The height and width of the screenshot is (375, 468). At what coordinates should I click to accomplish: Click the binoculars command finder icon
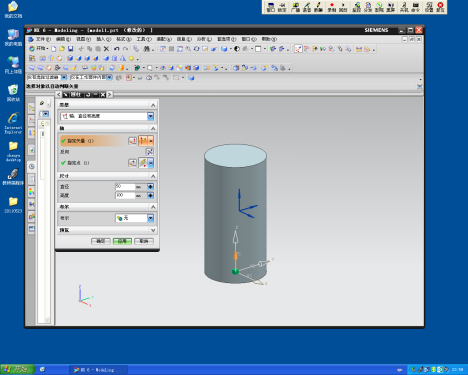click(146, 49)
